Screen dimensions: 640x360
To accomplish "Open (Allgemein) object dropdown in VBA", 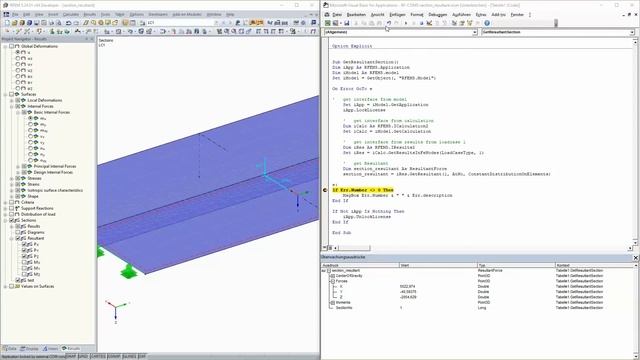I will coord(474,32).
